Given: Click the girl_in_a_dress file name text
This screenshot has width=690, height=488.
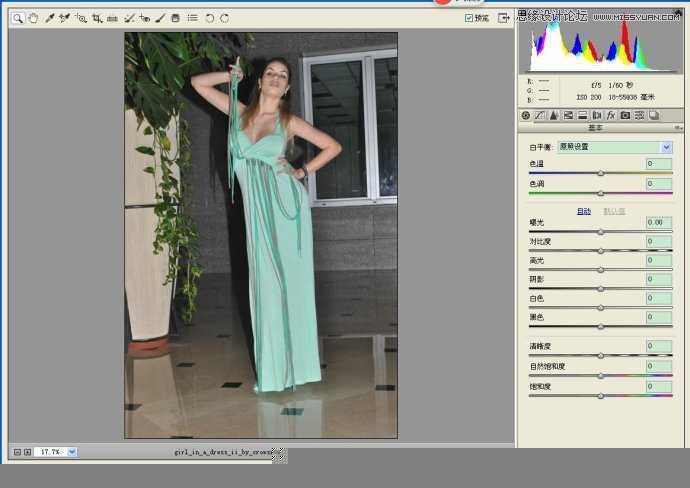Looking at the screenshot, I should click(x=224, y=452).
